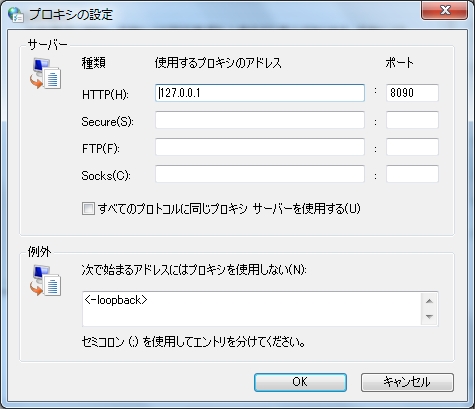475x409 pixels.
Task: Click the HTTP proxy address field
Action: coord(260,93)
